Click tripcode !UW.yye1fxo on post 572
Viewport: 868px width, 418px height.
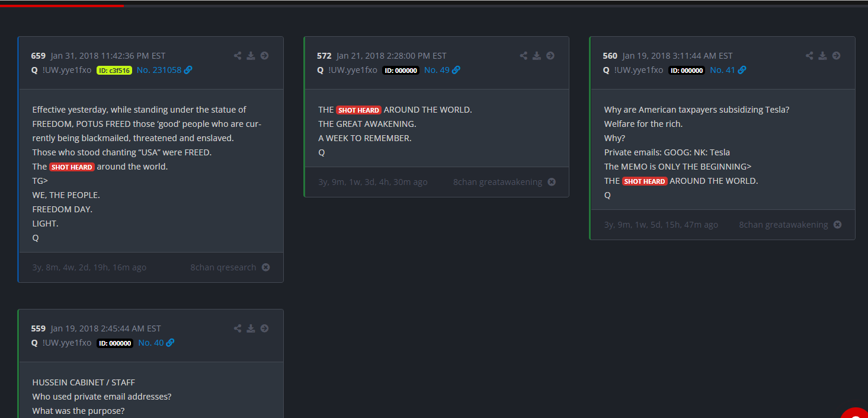pyautogui.click(x=353, y=70)
